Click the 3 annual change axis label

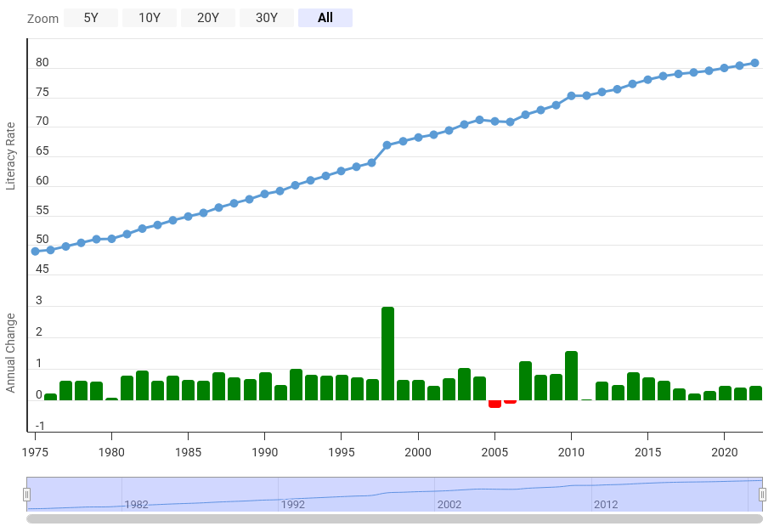point(39,300)
